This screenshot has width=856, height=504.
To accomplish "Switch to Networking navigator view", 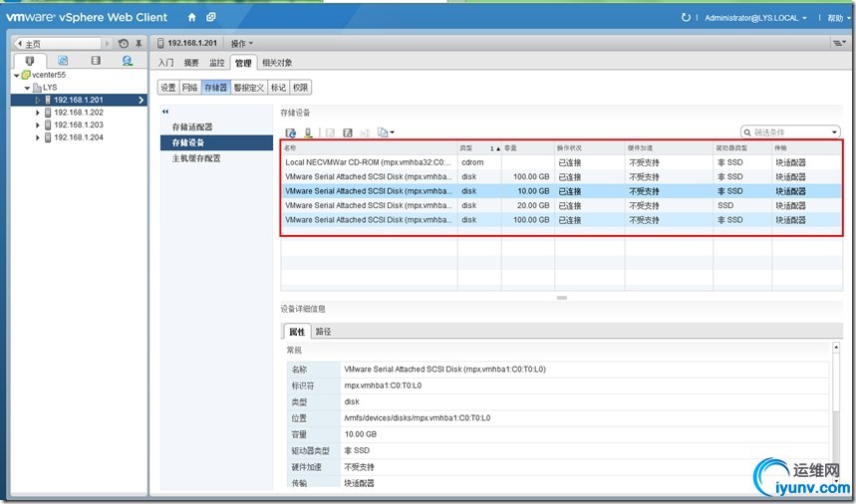I will pos(128,61).
